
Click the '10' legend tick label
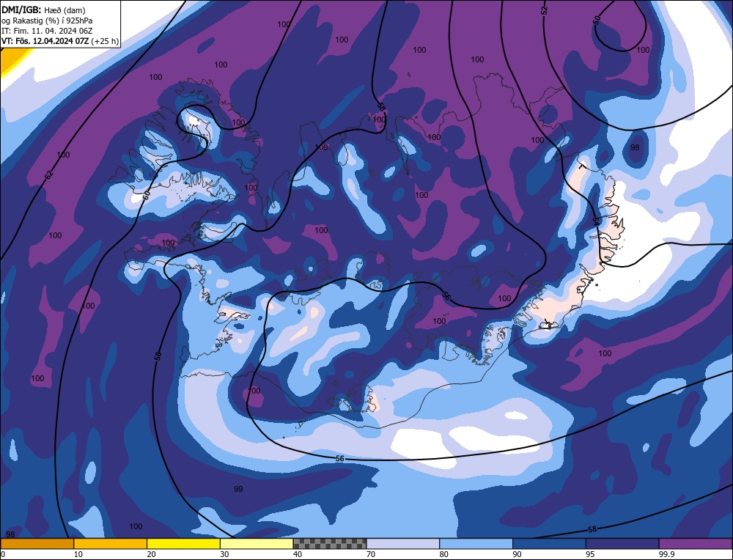(x=78, y=554)
